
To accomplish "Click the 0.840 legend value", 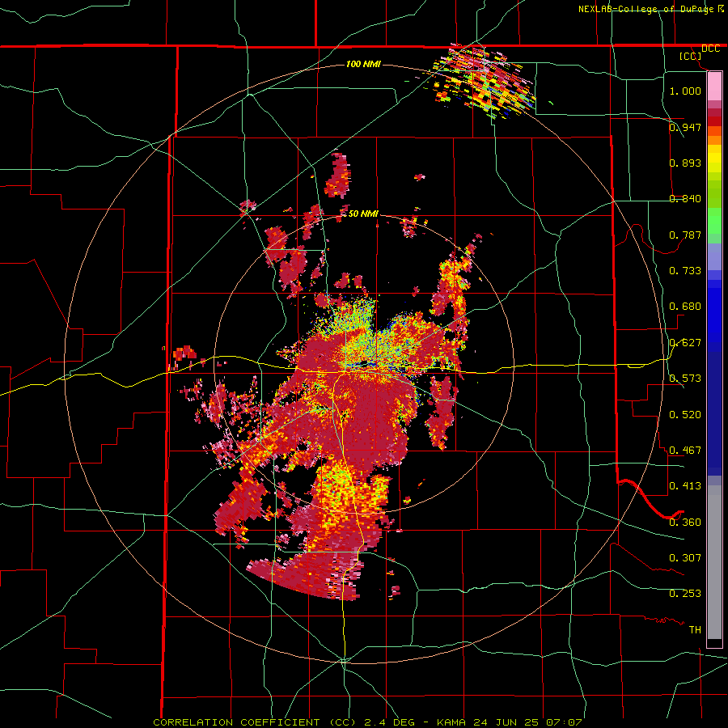I will tap(685, 198).
